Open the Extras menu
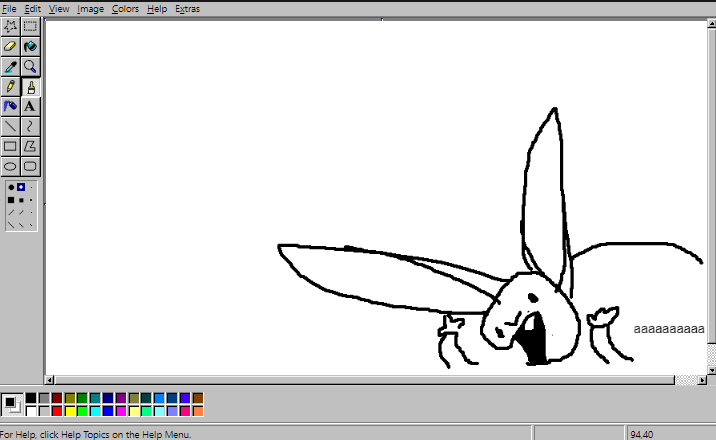Screen dimensions: 716x440 click(187, 9)
